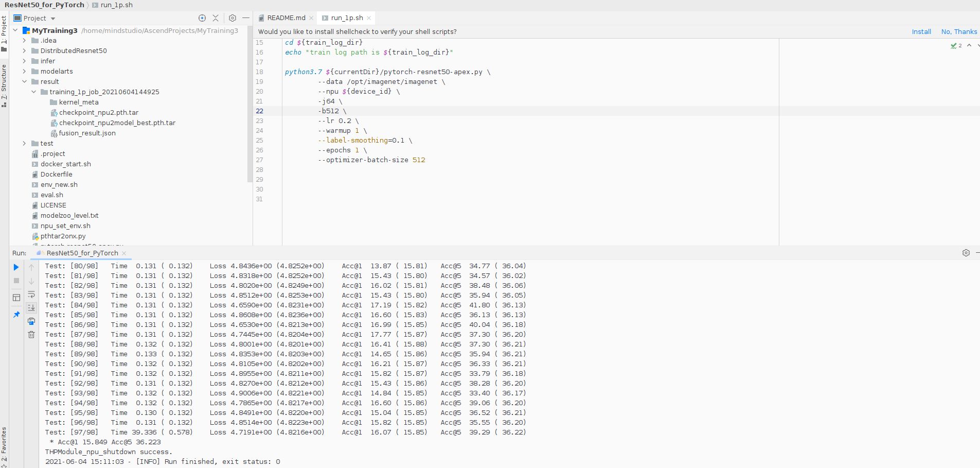The height and width of the screenshot is (468, 980).
Task: Select ResNet50_for_PyTorch Run tab
Action: 82,253
